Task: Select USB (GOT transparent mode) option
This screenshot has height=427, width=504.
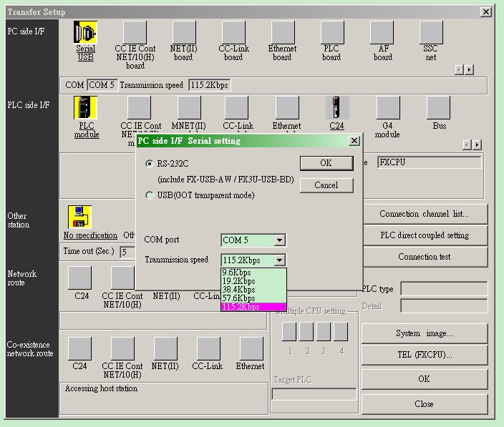Action: click(x=149, y=195)
